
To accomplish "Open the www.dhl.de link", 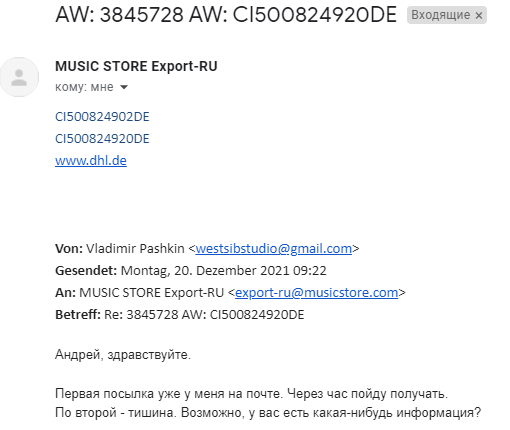I will click(91, 161).
